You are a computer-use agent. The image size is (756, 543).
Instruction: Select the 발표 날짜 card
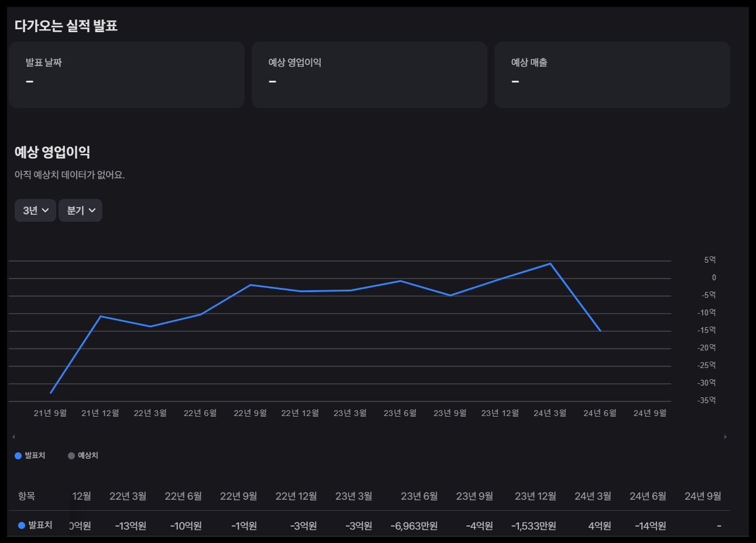click(126, 75)
